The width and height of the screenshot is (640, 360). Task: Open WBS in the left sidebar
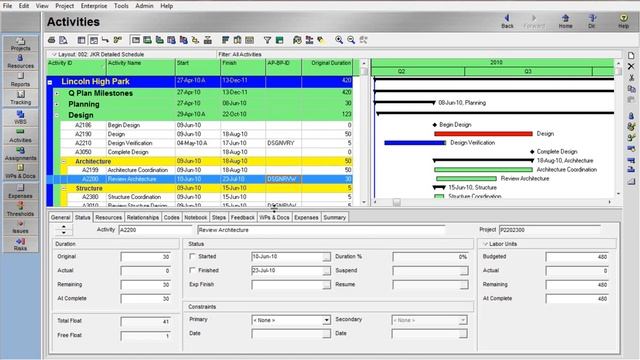point(20,117)
